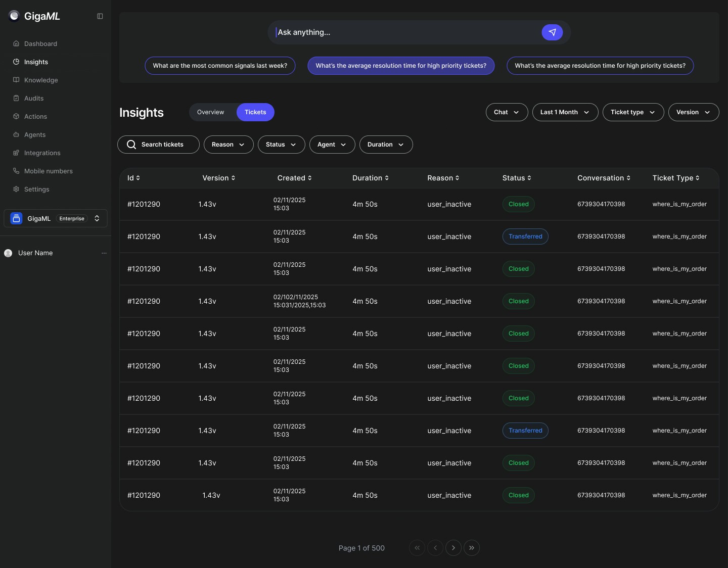728x568 pixels.
Task: Sort table by Duration column
Action: pos(387,178)
